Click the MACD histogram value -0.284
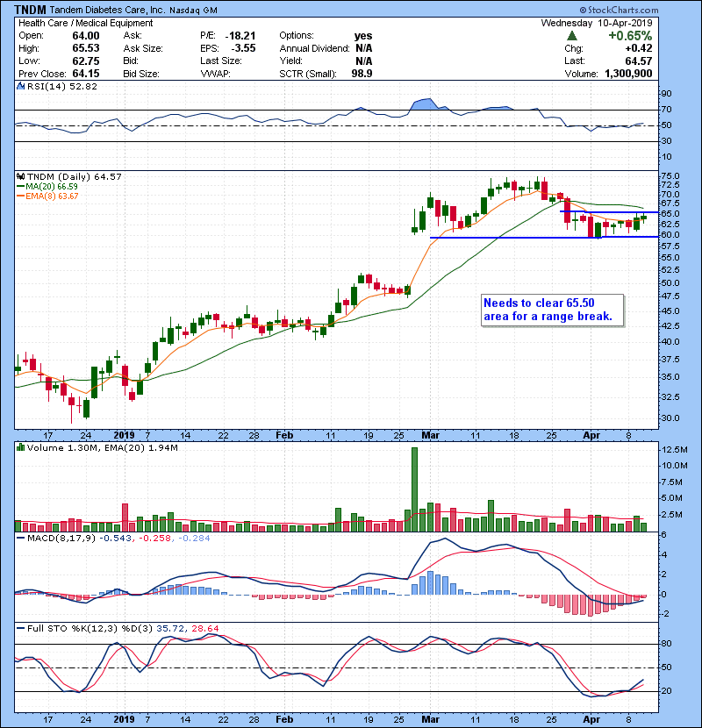The image size is (702, 728). coord(194,539)
